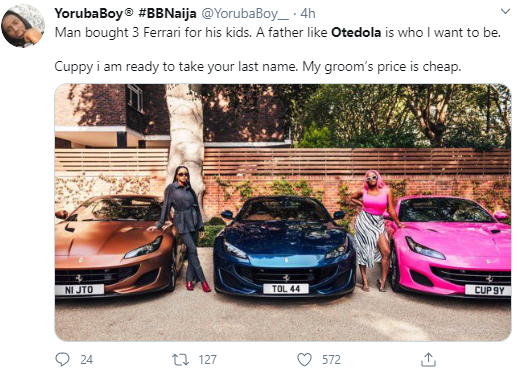This screenshot has width=519, height=370.
Task: View the 24 replies count
Action: point(87,360)
